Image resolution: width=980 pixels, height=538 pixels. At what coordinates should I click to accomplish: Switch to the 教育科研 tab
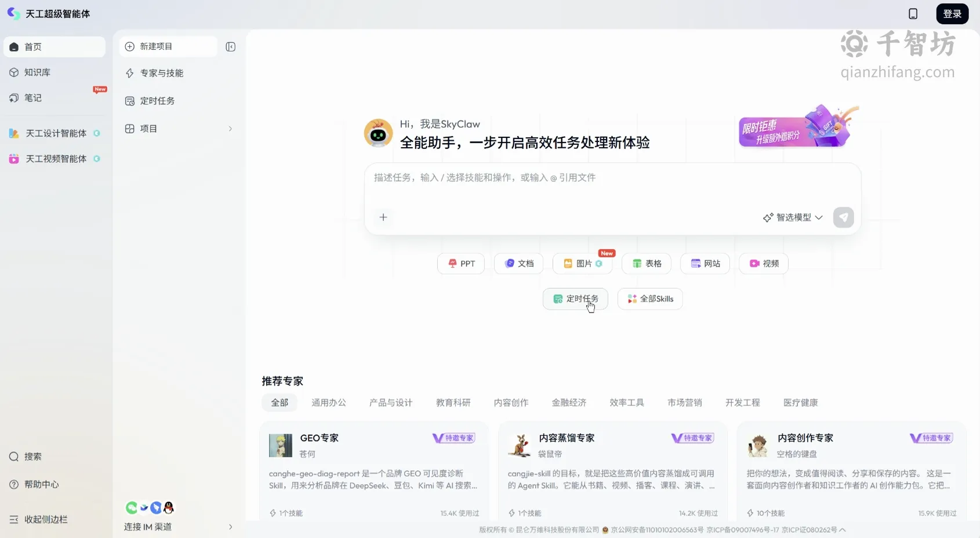click(x=453, y=403)
